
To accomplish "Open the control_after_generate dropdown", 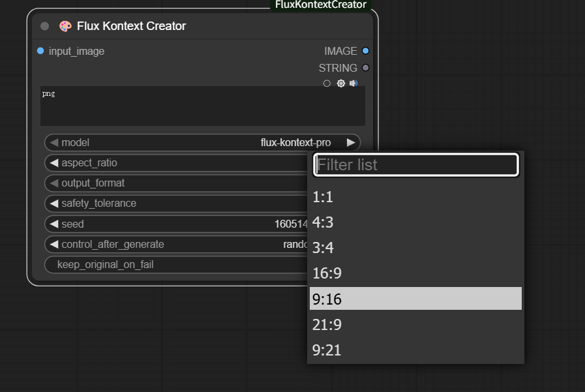I will (176, 245).
